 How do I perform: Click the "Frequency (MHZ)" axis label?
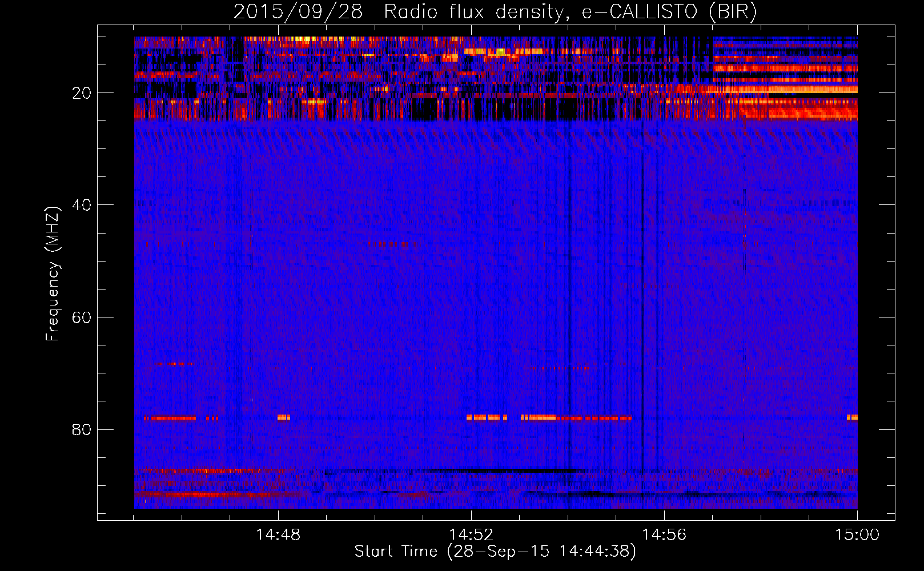pyautogui.click(x=53, y=274)
